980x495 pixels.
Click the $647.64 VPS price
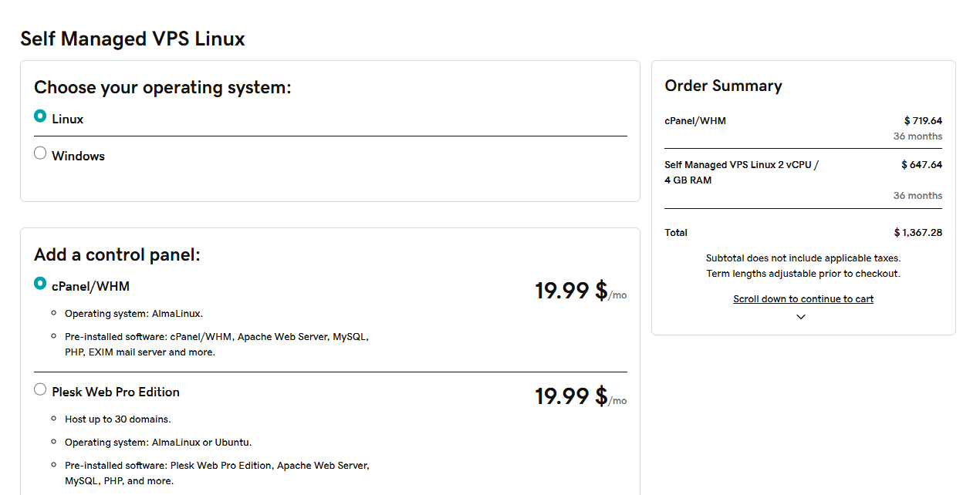tap(921, 165)
